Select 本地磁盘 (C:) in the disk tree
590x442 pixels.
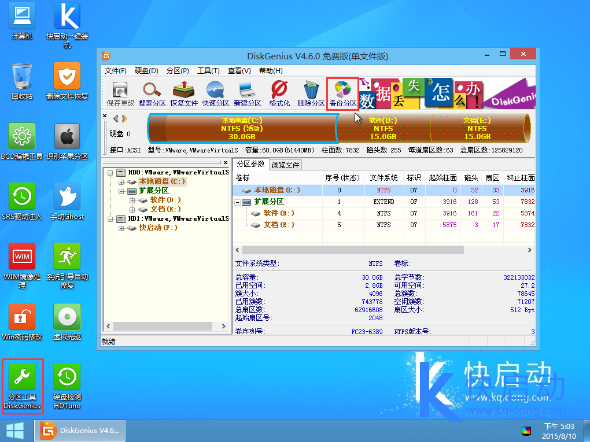162,182
